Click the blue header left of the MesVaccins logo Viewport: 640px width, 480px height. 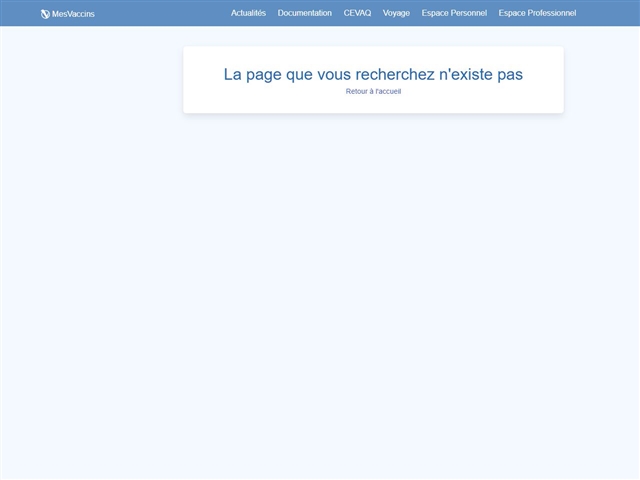18,13
